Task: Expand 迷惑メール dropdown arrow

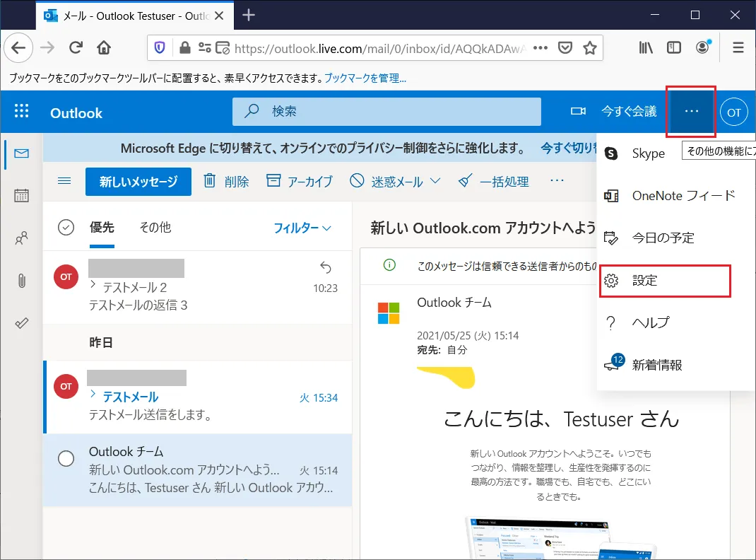Action: (x=435, y=181)
